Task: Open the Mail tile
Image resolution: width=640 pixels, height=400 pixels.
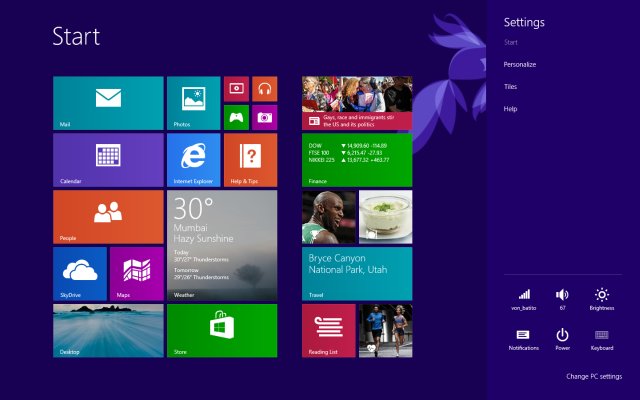Action: click(107, 103)
